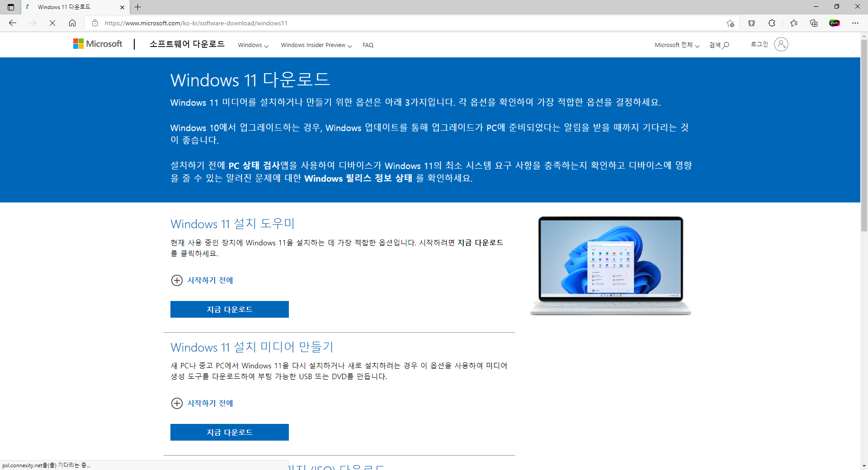The height and width of the screenshot is (470, 868).
Task: Click the 로그인 text link
Action: click(x=759, y=44)
